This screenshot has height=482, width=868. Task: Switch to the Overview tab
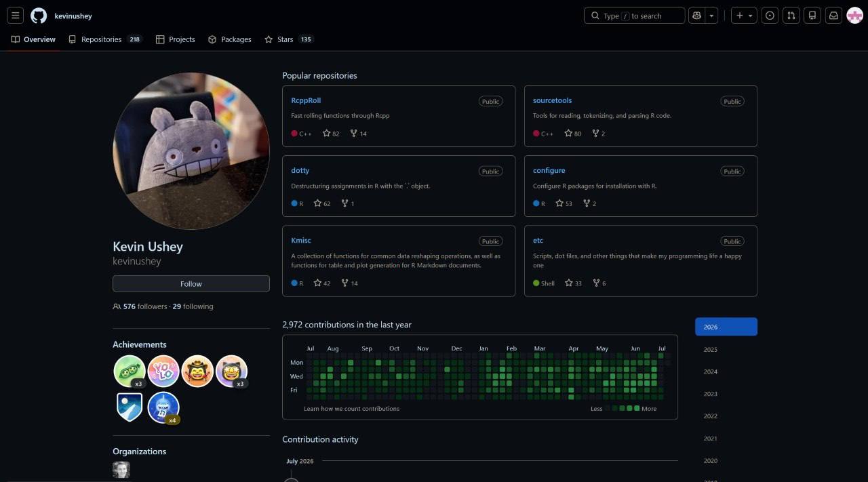pyautogui.click(x=33, y=39)
